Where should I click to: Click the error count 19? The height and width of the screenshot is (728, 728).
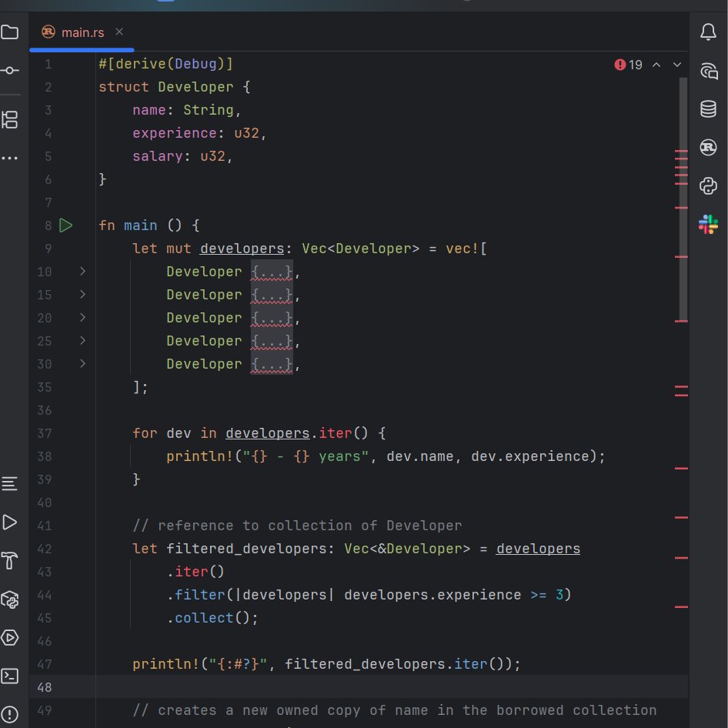pos(635,65)
